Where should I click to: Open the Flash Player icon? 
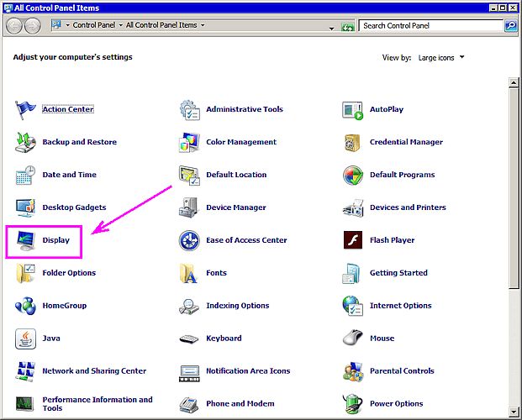(x=353, y=240)
